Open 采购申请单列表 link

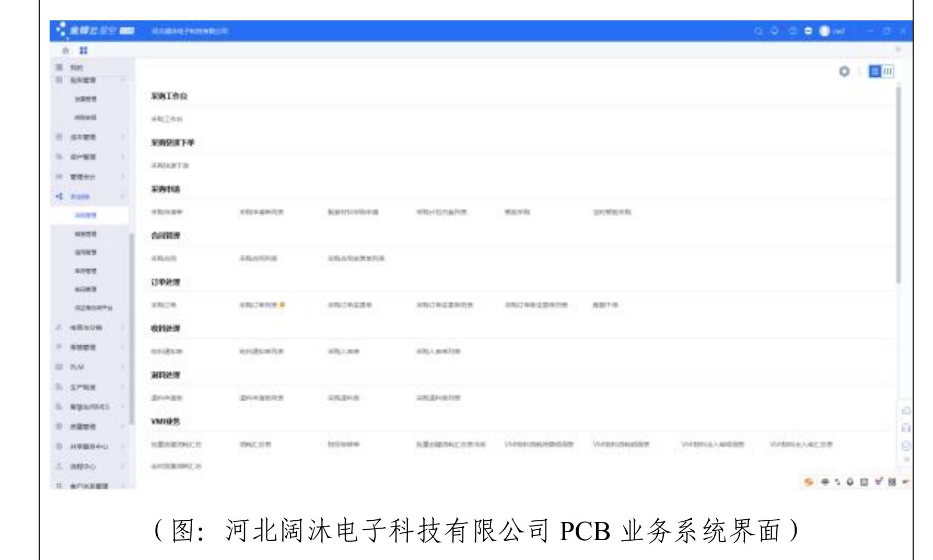(x=261, y=213)
